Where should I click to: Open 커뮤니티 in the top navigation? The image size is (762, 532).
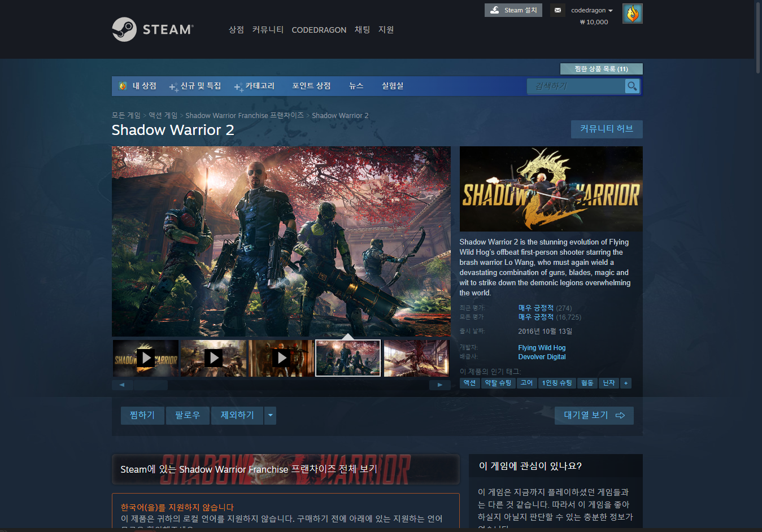click(268, 30)
